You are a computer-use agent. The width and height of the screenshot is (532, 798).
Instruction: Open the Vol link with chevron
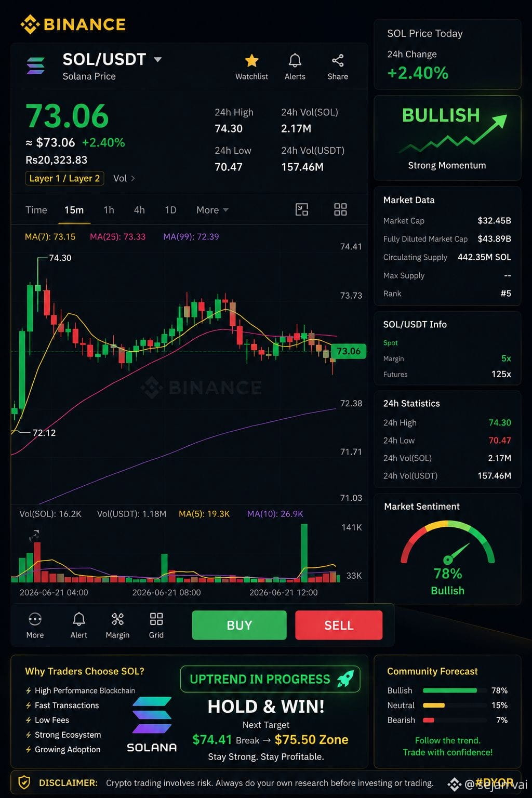124,178
